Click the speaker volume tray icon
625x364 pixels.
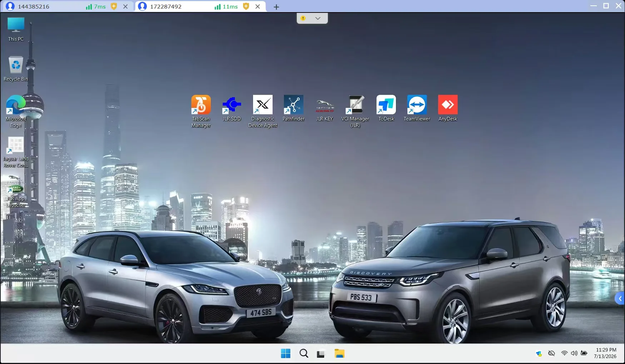tap(574, 353)
